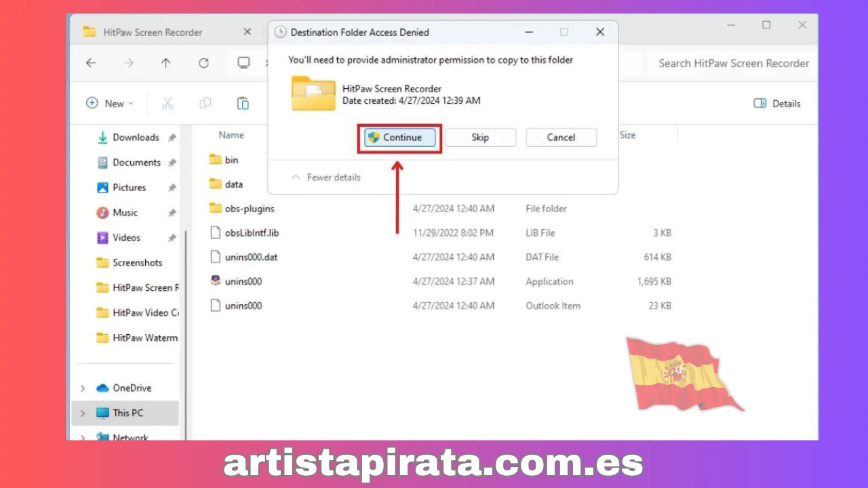
Task: Click the obs-plugins folder icon
Action: pyautogui.click(x=215, y=208)
